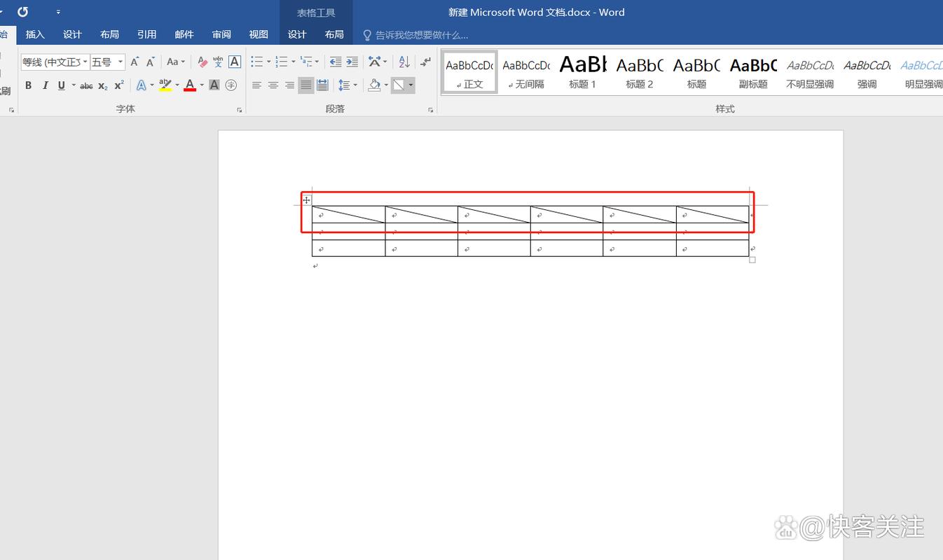943x560 pixels.
Task: Open the font dialog launcher
Action: point(240,110)
